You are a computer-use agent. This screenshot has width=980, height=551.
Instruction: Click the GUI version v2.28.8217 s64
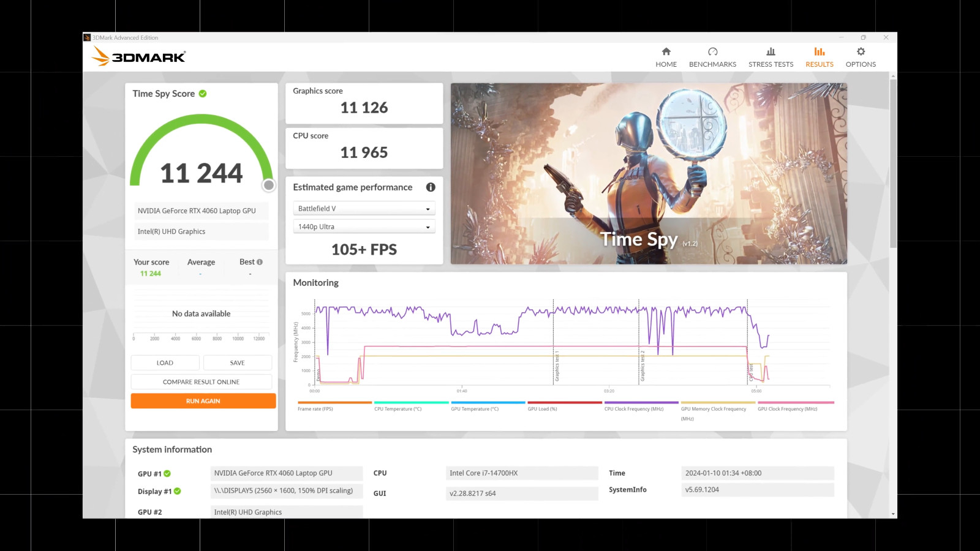click(522, 493)
